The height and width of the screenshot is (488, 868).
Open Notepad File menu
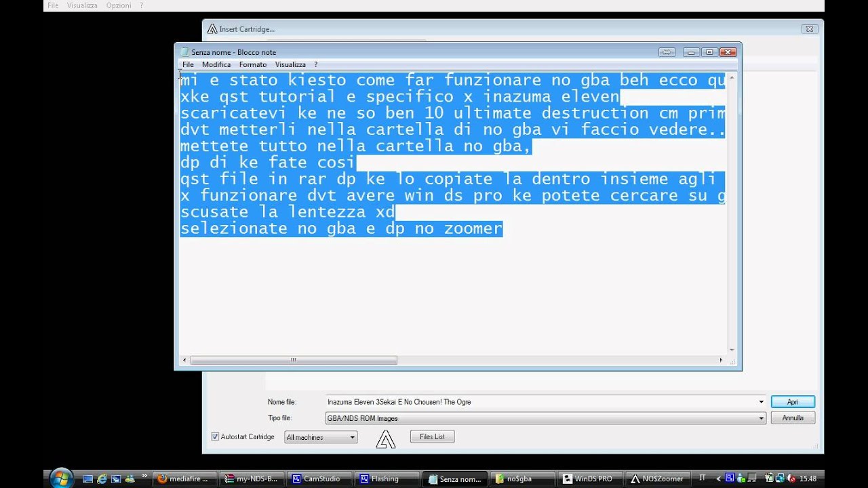(188, 64)
